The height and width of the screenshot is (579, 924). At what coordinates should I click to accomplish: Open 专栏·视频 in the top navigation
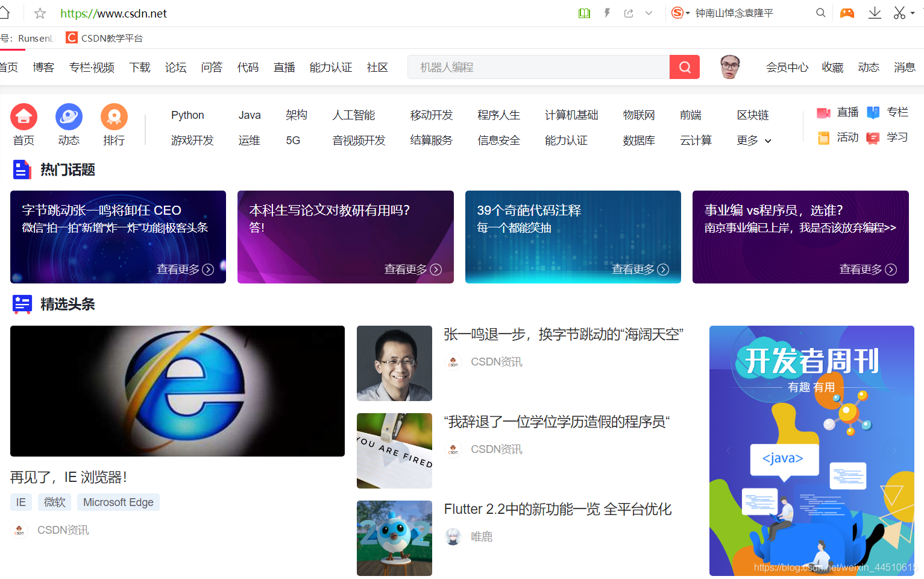coord(92,68)
